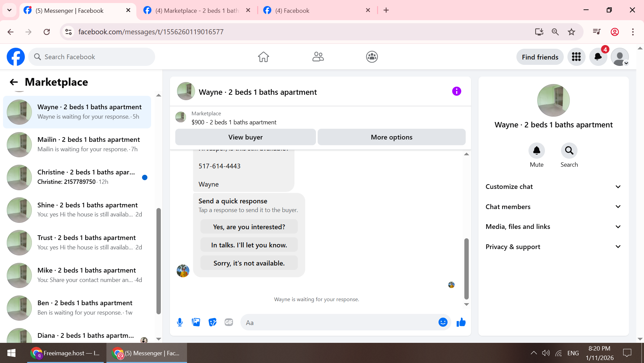
Task: Go to Home feed icon
Action: pyautogui.click(x=264, y=57)
